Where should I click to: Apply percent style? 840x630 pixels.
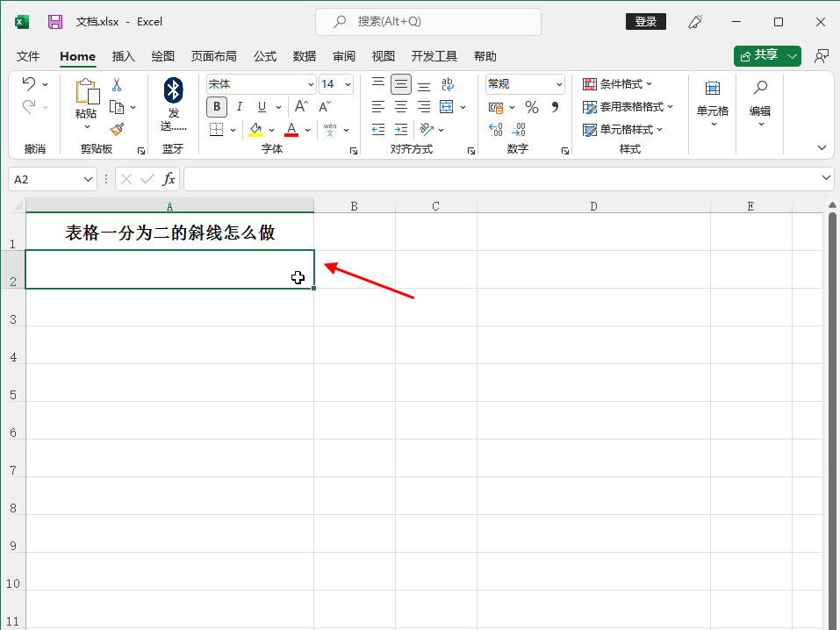tap(531, 107)
